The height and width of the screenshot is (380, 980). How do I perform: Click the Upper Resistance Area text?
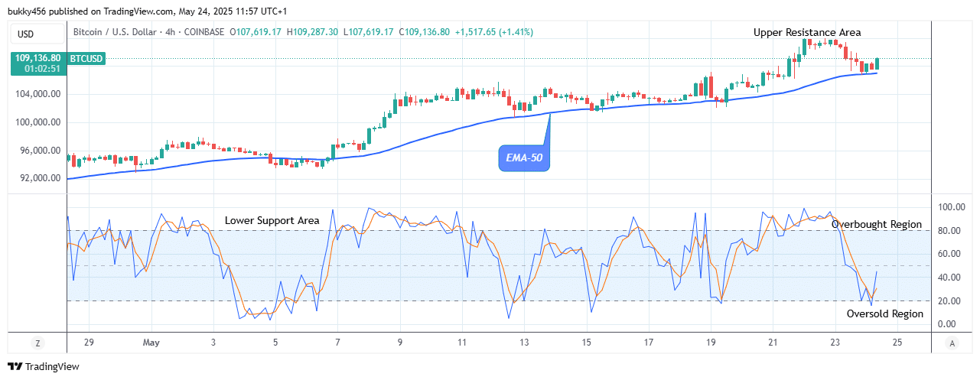(807, 32)
